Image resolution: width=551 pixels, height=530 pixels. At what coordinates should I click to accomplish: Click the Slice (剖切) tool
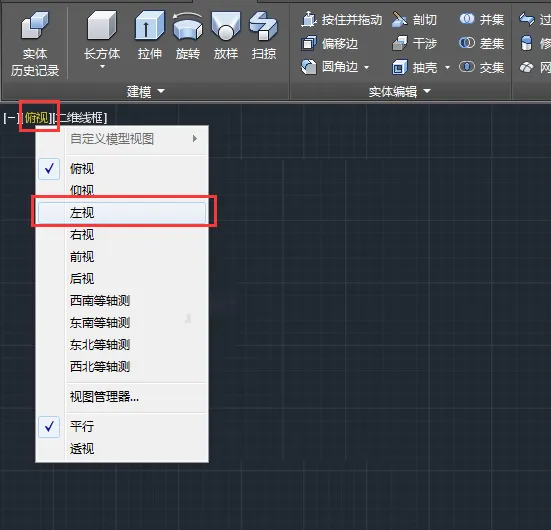pos(414,20)
